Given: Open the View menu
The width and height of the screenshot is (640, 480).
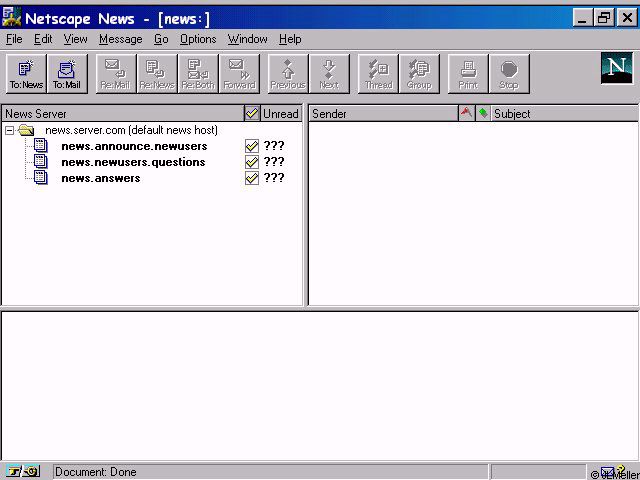Looking at the screenshot, I should (75, 39).
